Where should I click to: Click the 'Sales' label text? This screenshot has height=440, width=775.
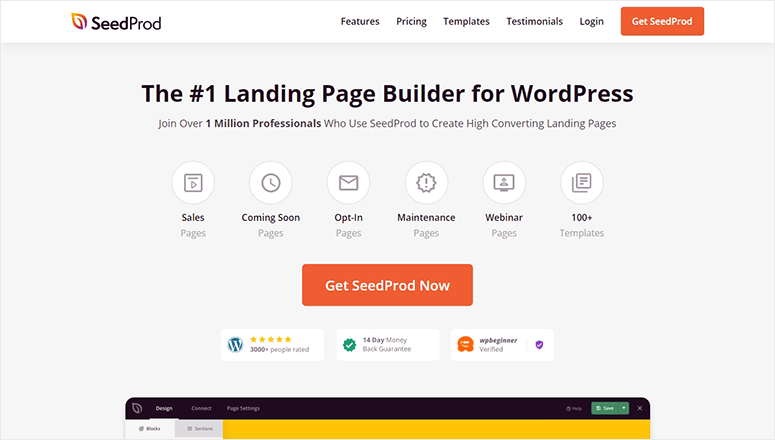point(193,218)
